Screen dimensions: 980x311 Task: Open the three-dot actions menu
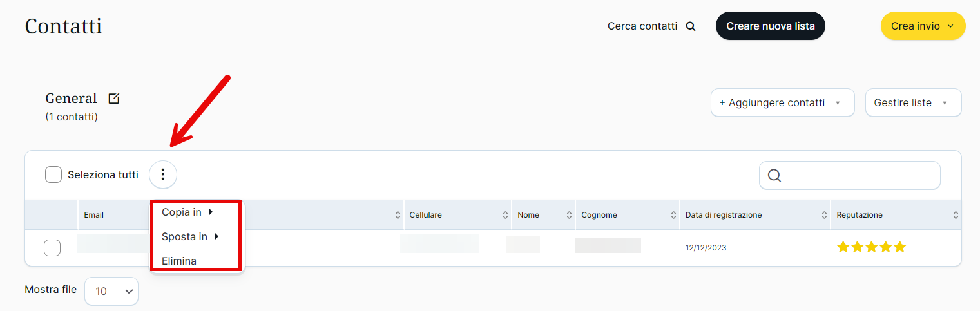pyautogui.click(x=163, y=174)
